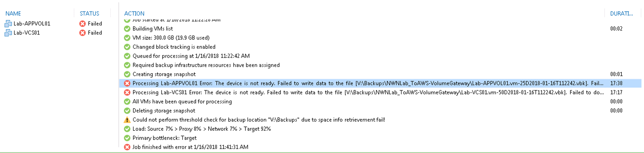Click the green check beside Primary bottleneck: Target
Image resolution: width=644 pixels, height=153 pixels.
(127, 138)
